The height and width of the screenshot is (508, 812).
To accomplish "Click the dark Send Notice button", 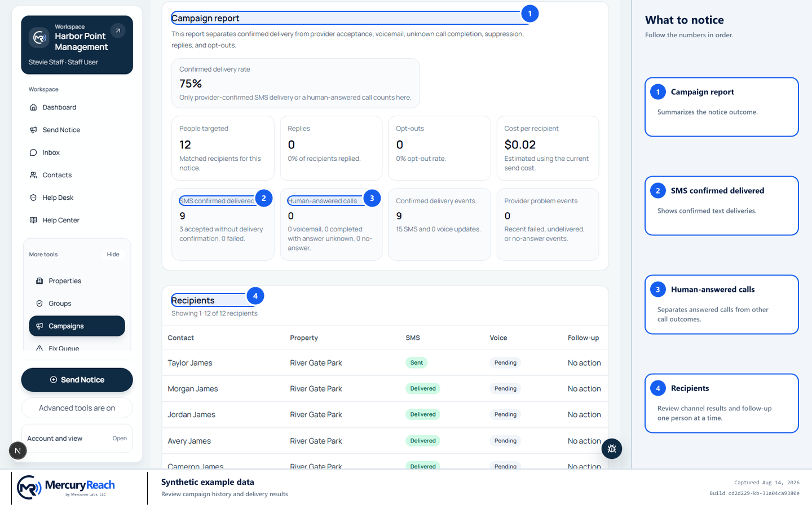I will pos(77,380).
